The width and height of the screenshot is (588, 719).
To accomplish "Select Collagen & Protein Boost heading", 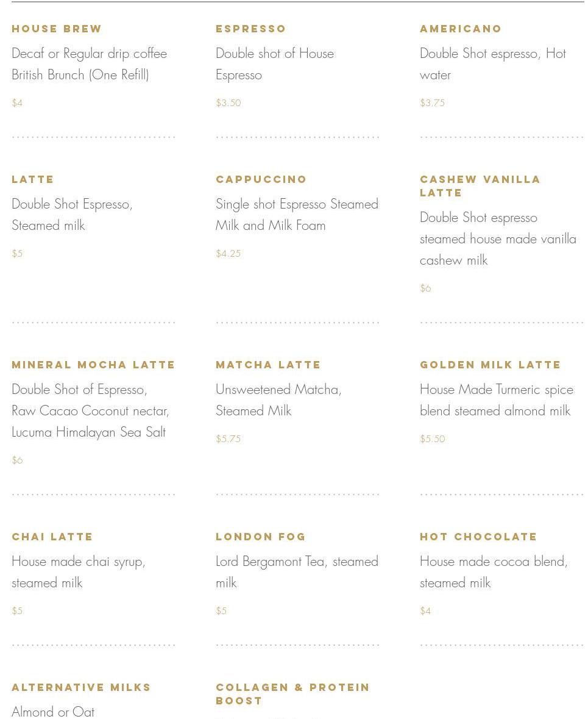I will pyautogui.click(x=292, y=693).
